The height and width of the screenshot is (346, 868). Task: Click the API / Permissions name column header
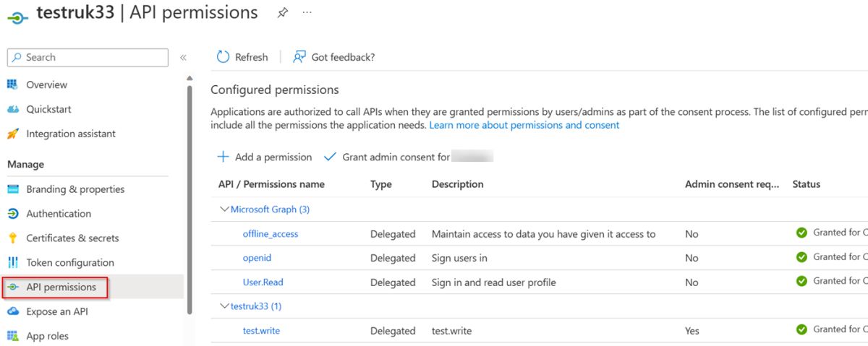[x=271, y=184]
